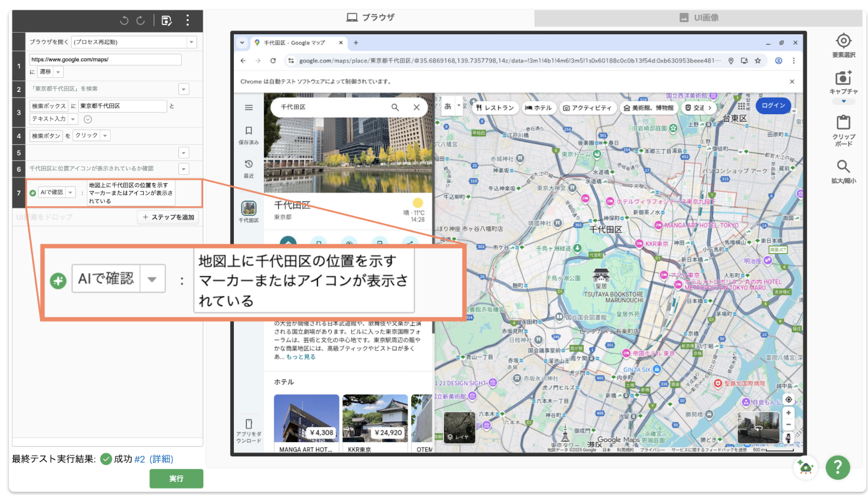
Task: Click the 検索ボックス element in step 3
Action: pos(48,106)
